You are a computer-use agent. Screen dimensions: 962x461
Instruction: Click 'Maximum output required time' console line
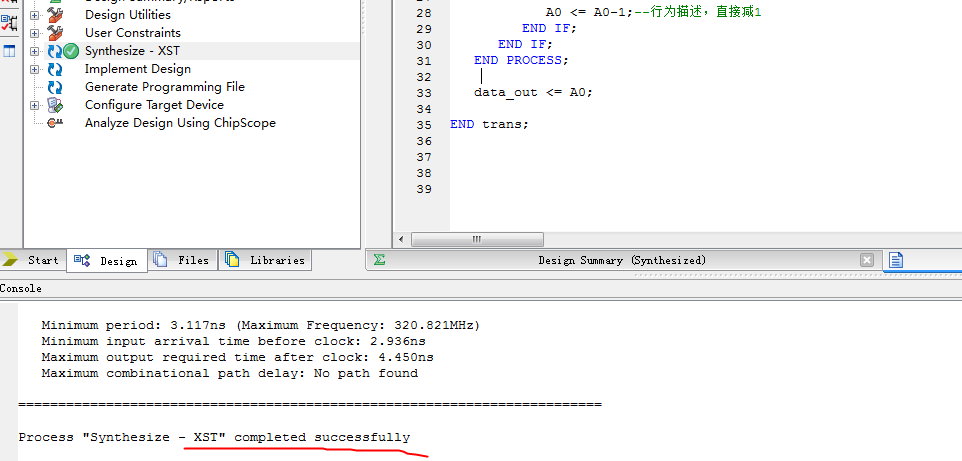(x=237, y=357)
